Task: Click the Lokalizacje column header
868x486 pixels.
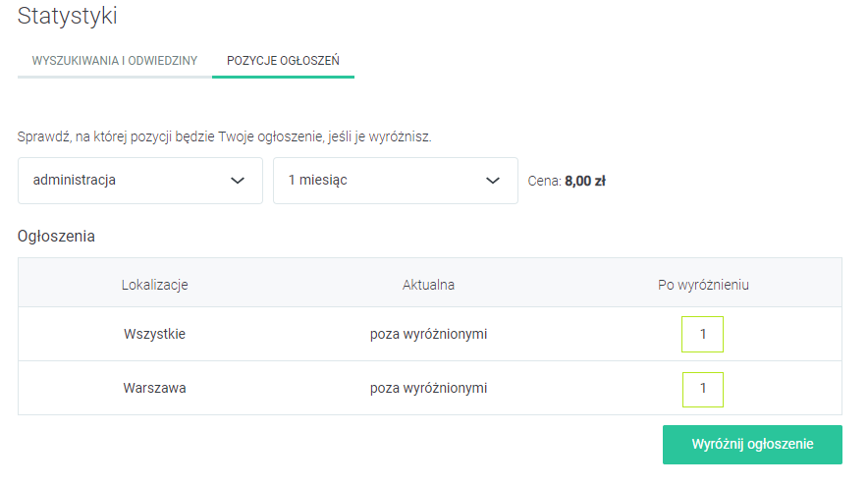Action: click(155, 285)
